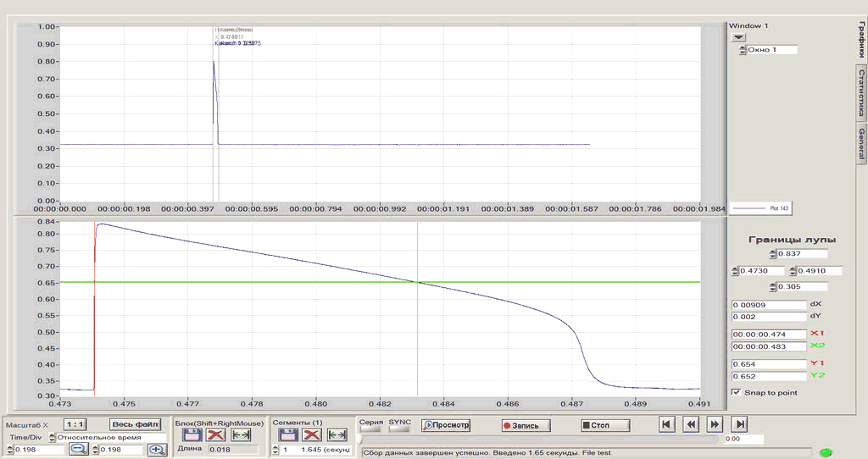This screenshot has width=868, height=459.
Task: Click the fast-forward double-arrow button
Action: point(715,425)
